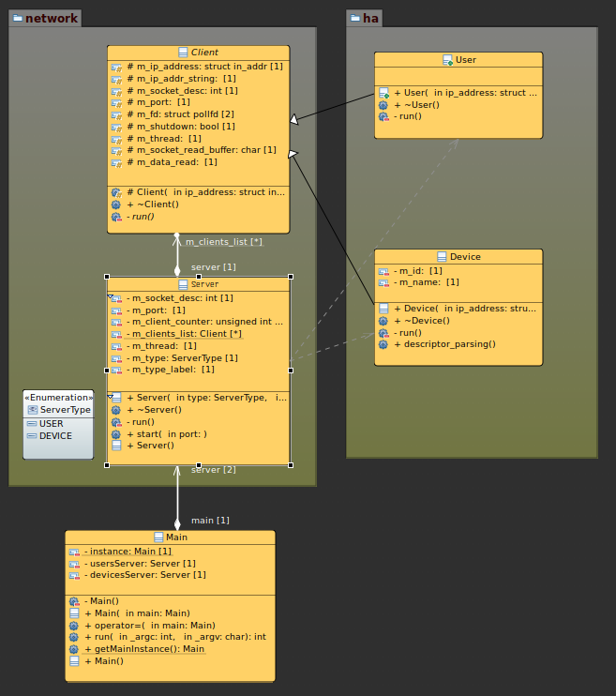Screen dimensions: 616x696
Task: Click the USER literal icon in ServerType
Action: point(32,423)
